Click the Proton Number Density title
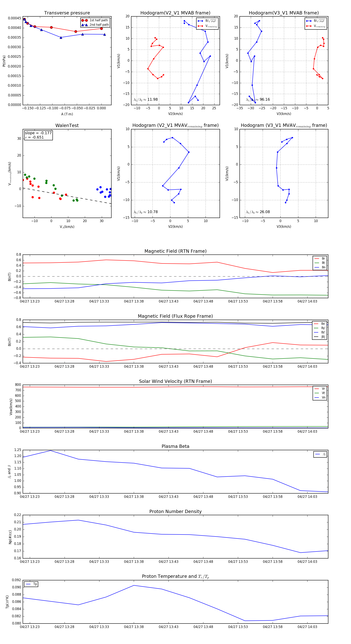The image size is (351, 644). [175, 511]
